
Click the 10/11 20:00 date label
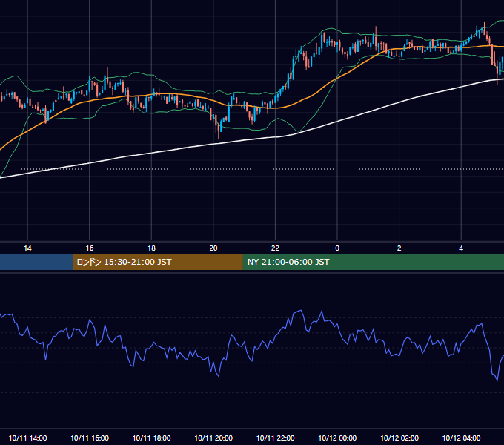pyautogui.click(x=213, y=438)
